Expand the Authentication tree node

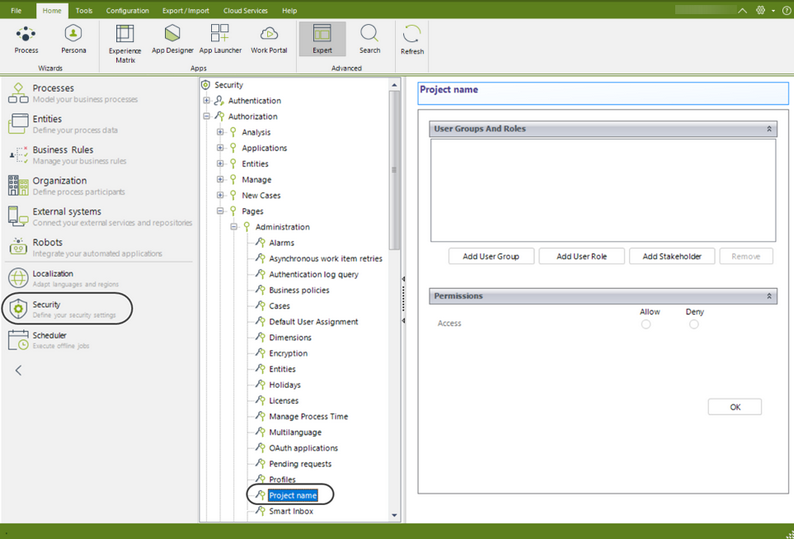coord(206,101)
